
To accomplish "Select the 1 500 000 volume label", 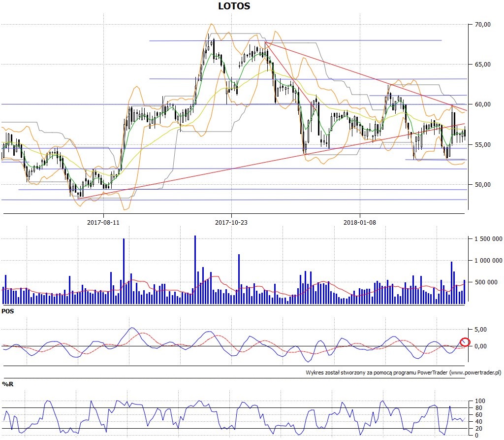I will (x=488, y=239).
